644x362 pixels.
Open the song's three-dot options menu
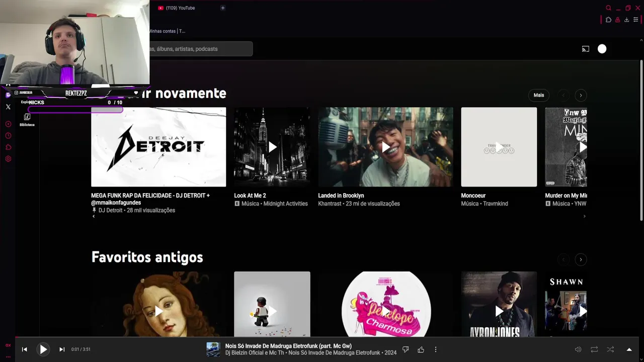(436, 349)
